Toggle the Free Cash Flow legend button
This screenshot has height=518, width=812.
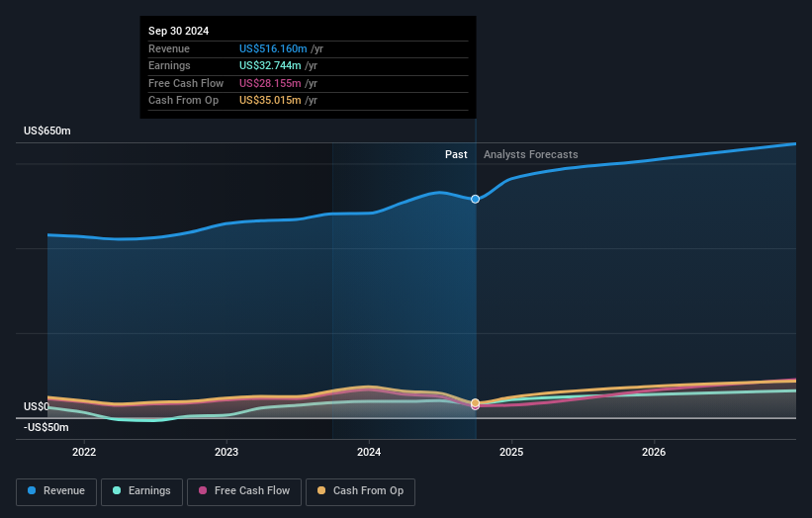[x=244, y=491]
